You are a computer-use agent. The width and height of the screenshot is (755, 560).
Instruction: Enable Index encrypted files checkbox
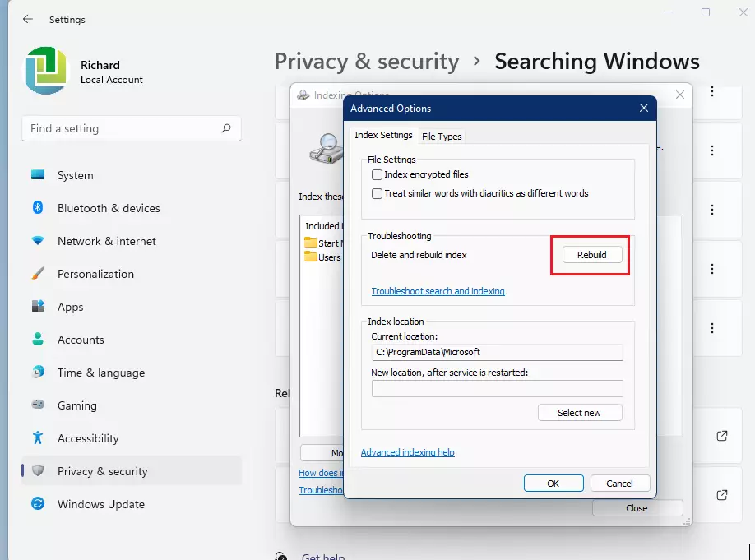pyautogui.click(x=377, y=175)
